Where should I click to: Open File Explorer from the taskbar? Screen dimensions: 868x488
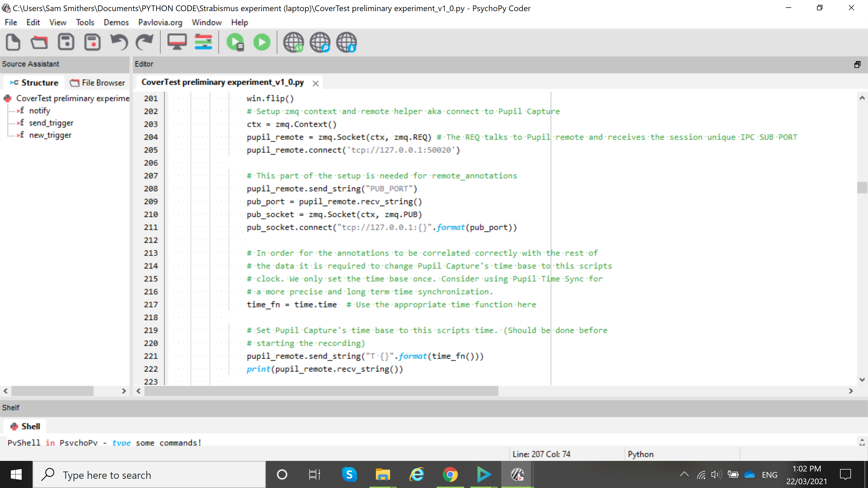click(383, 475)
